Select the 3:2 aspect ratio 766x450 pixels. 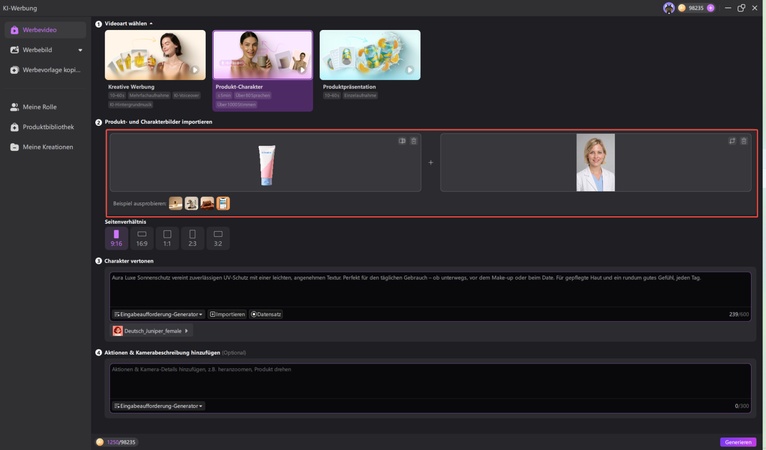point(218,238)
